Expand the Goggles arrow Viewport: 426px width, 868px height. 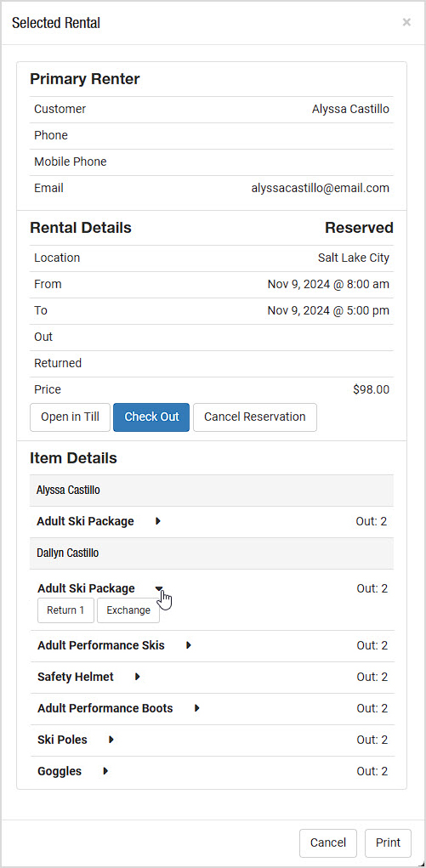pos(105,771)
